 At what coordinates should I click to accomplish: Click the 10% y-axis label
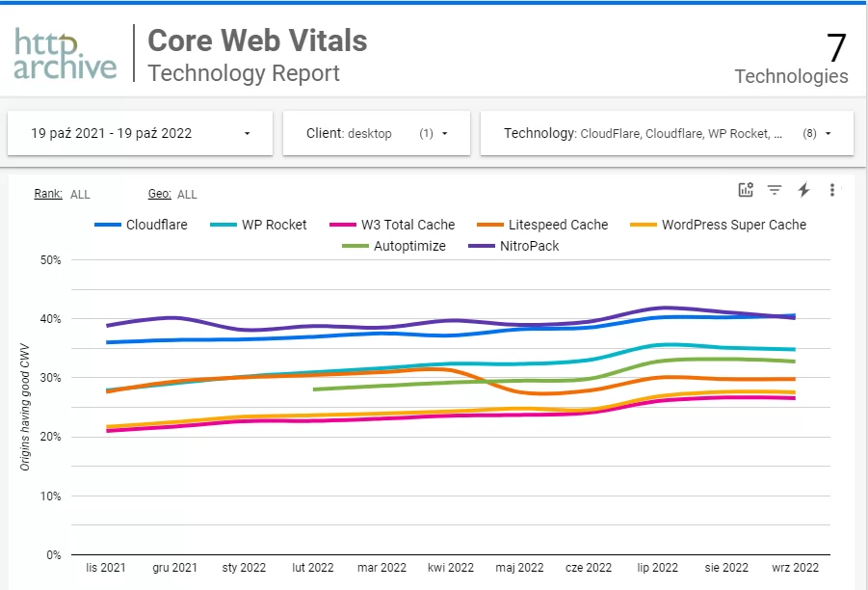click(x=50, y=496)
